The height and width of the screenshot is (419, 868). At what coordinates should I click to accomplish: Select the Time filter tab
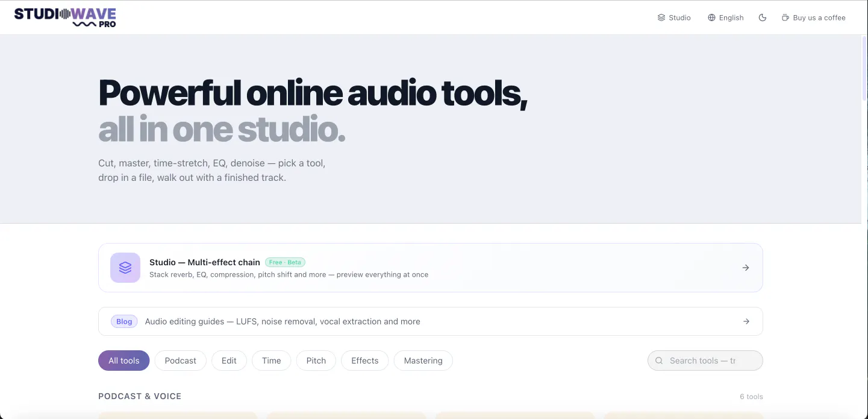tap(272, 361)
